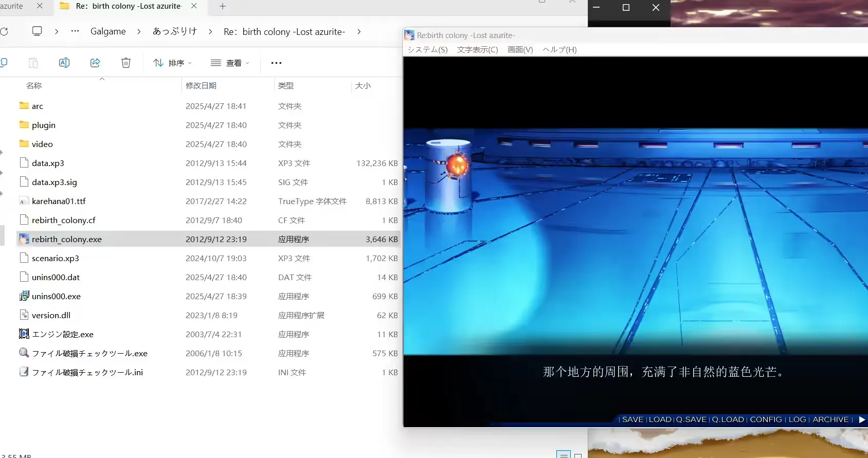The width and height of the screenshot is (868, 458).
Task: Select the plugin folder icon
Action: [24, 124]
